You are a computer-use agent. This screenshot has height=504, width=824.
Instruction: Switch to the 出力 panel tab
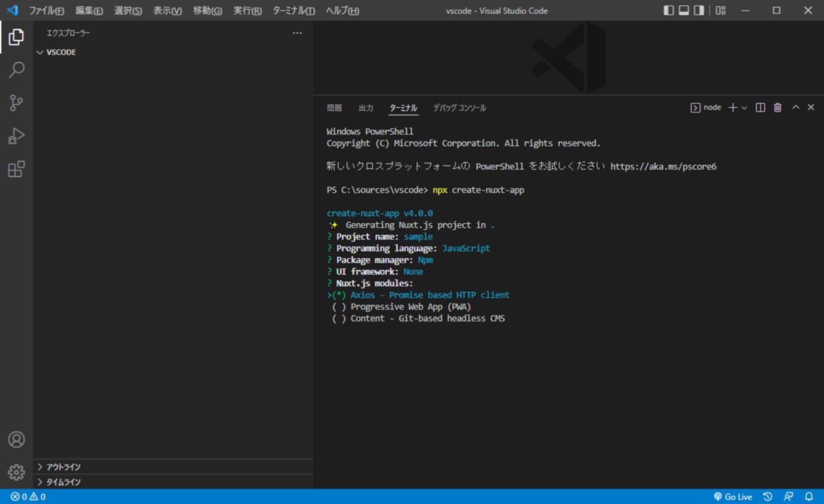pyautogui.click(x=366, y=108)
